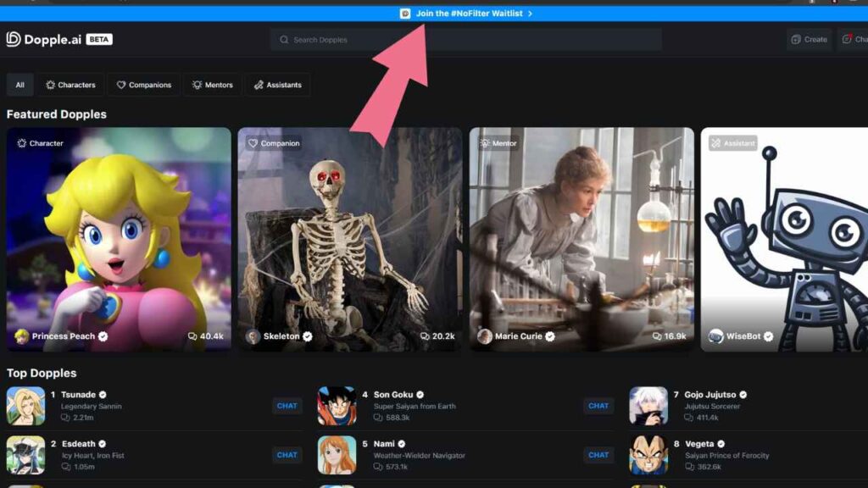Image resolution: width=868 pixels, height=488 pixels.
Task: Open Gojo Jujutso avatar thumbnail
Action: pos(648,406)
